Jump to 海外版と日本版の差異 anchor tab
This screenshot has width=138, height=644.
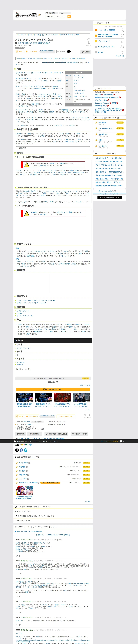(x=28, y=58)
